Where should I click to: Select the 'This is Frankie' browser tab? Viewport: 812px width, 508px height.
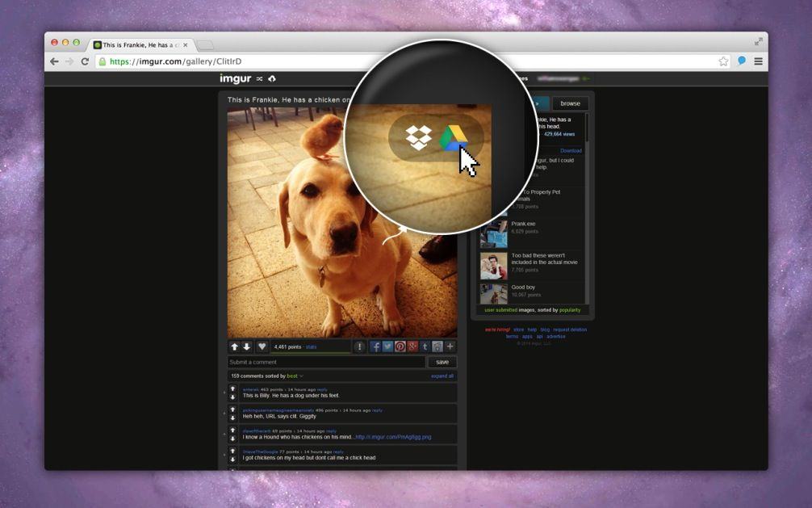(140, 45)
